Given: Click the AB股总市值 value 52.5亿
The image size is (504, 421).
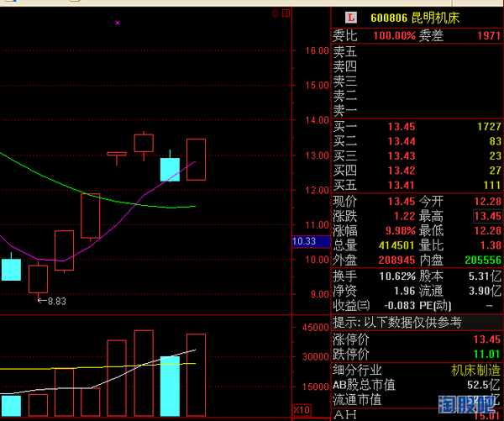Looking at the screenshot, I should (484, 385).
